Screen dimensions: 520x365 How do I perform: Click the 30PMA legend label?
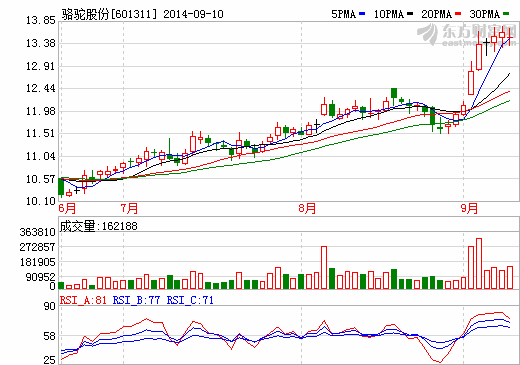(x=484, y=14)
